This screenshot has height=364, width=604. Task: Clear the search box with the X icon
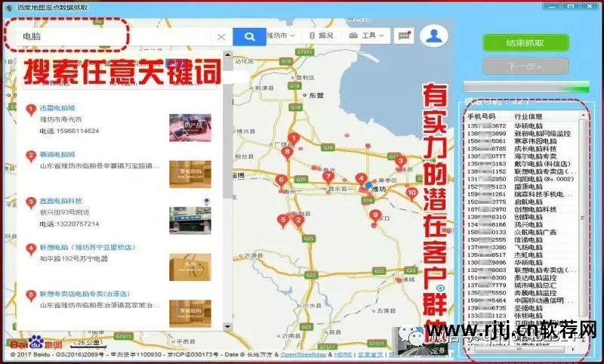pos(221,37)
